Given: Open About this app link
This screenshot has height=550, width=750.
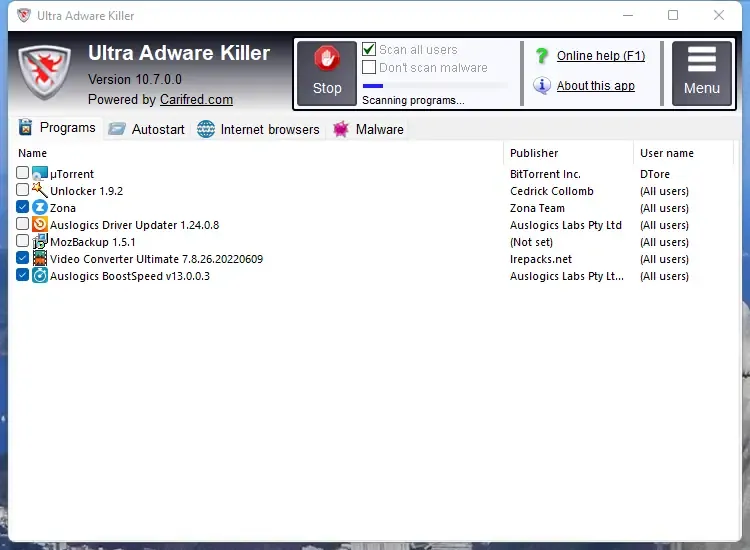Looking at the screenshot, I should tap(596, 86).
